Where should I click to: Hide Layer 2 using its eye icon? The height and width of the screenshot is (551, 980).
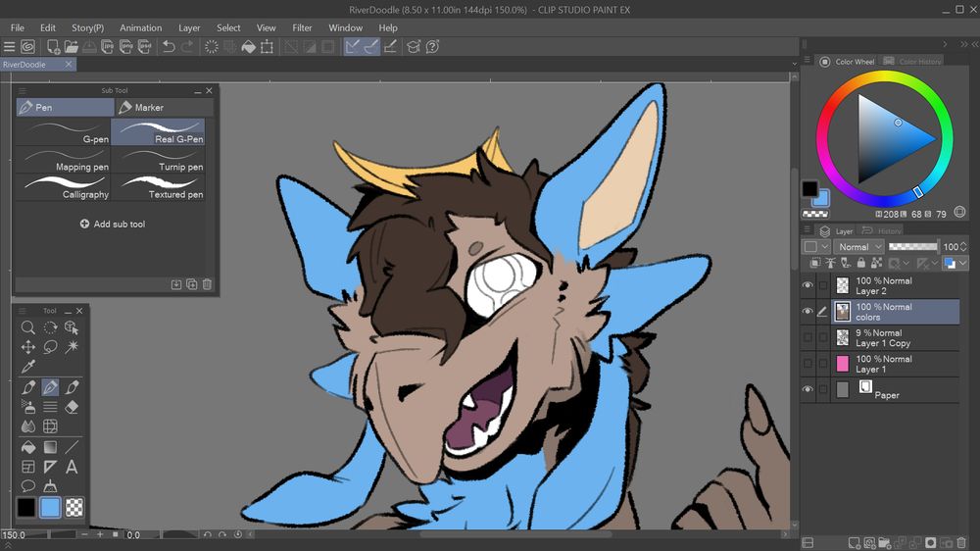click(x=808, y=285)
